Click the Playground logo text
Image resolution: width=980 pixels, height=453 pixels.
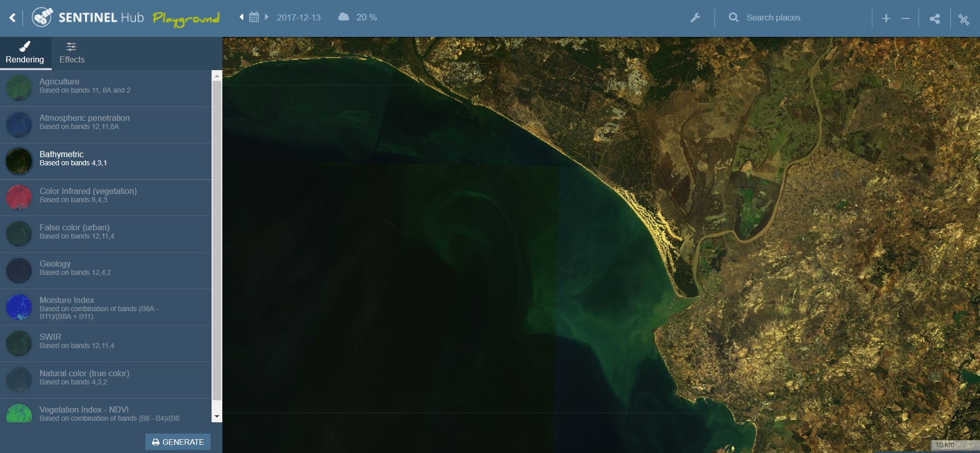(x=186, y=19)
